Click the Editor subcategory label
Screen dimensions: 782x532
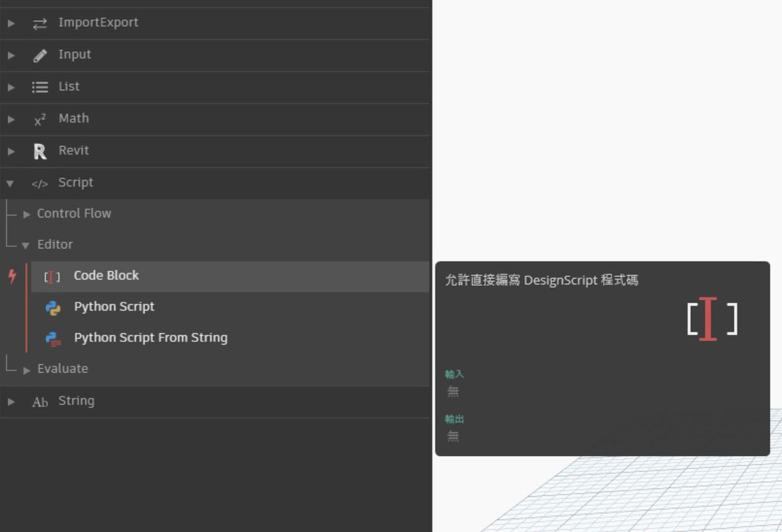tap(55, 244)
